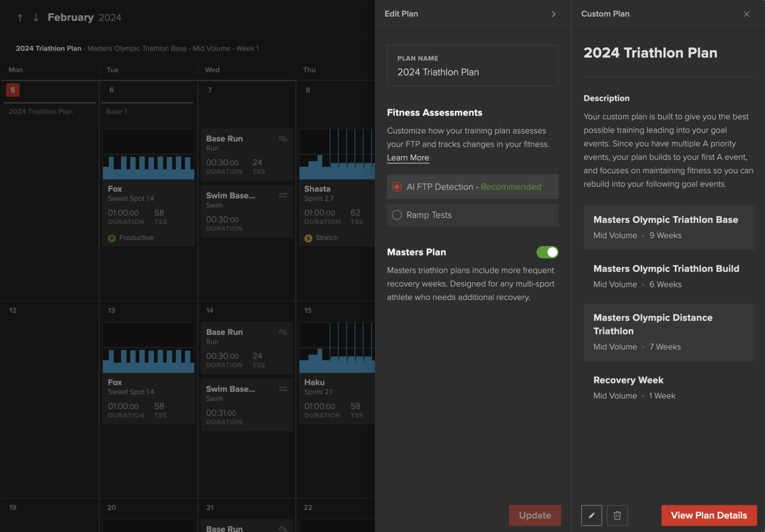Navigate to previous month with up arrow
The width and height of the screenshot is (765, 532).
coord(20,17)
